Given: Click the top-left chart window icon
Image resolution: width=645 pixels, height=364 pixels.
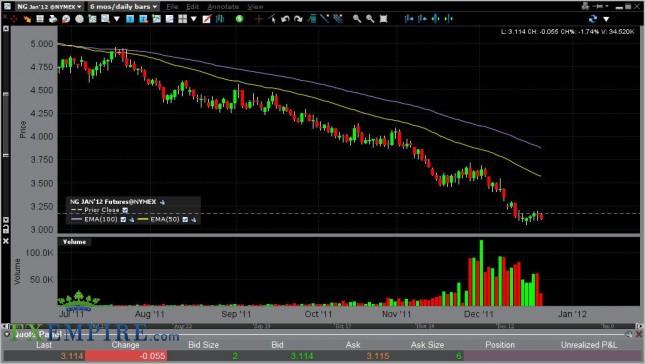Looking at the screenshot, I should (x=7, y=6).
